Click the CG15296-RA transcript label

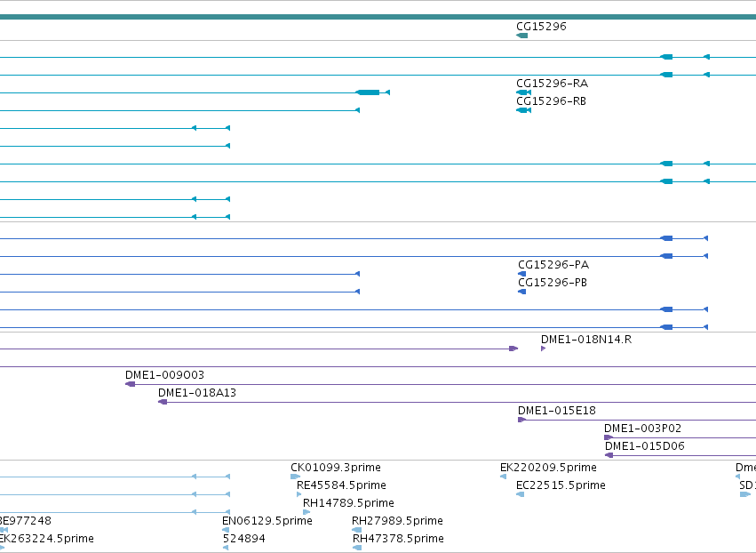[x=552, y=83]
